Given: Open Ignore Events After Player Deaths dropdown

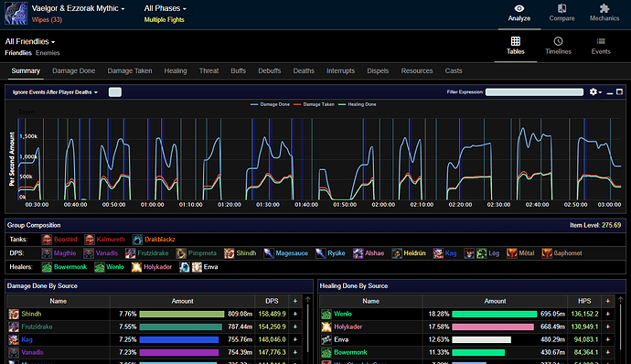Looking at the screenshot, I should [x=55, y=92].
